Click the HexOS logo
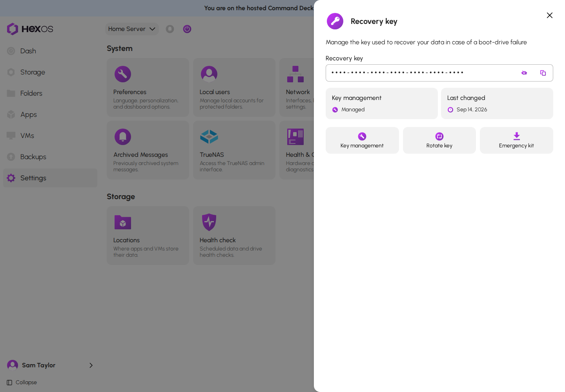Viewport: 565px width, 392px height. 30,29
